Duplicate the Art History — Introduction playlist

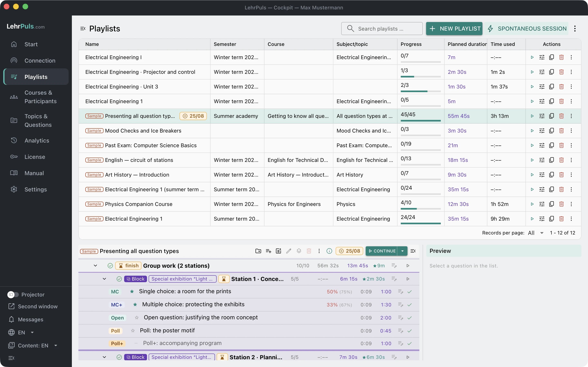pyautogui.click(x=551, y=175)
